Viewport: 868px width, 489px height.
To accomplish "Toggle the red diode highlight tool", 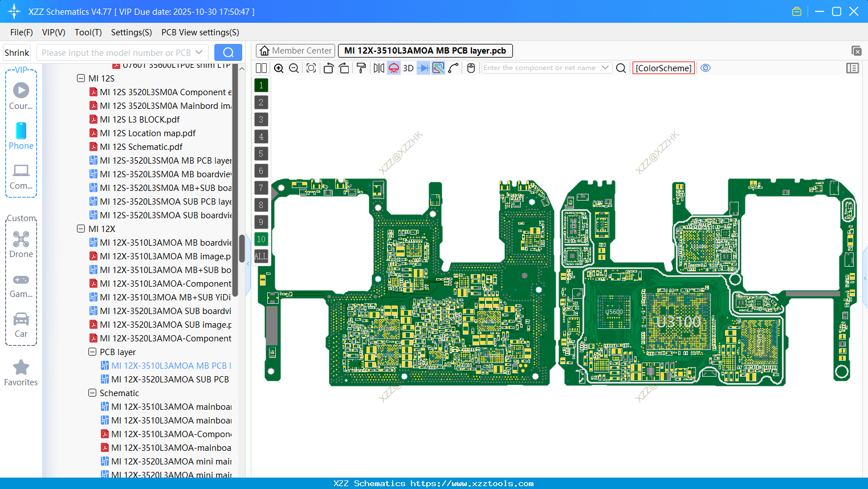I will 393,68.
